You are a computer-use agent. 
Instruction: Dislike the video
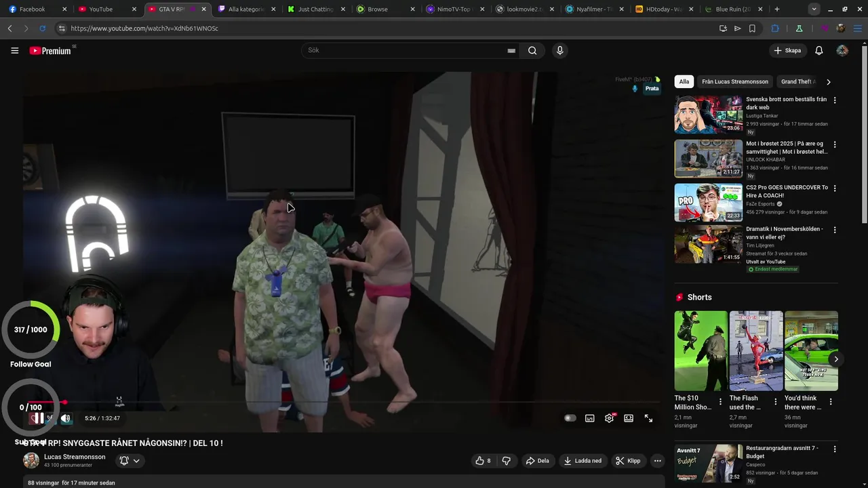507,461
